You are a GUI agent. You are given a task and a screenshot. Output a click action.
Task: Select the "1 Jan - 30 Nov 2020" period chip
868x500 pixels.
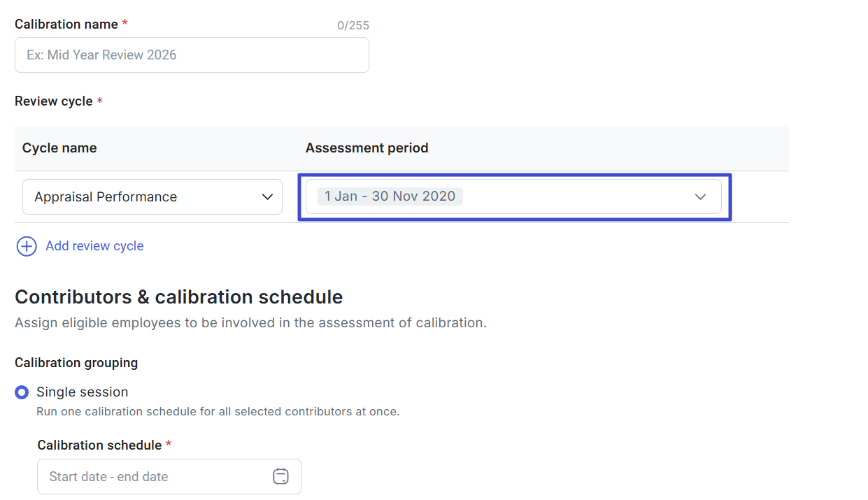click(390, 197)
